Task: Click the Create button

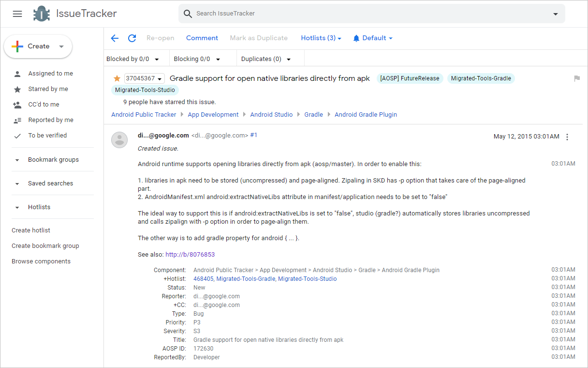Action: (x=38, y=46)
